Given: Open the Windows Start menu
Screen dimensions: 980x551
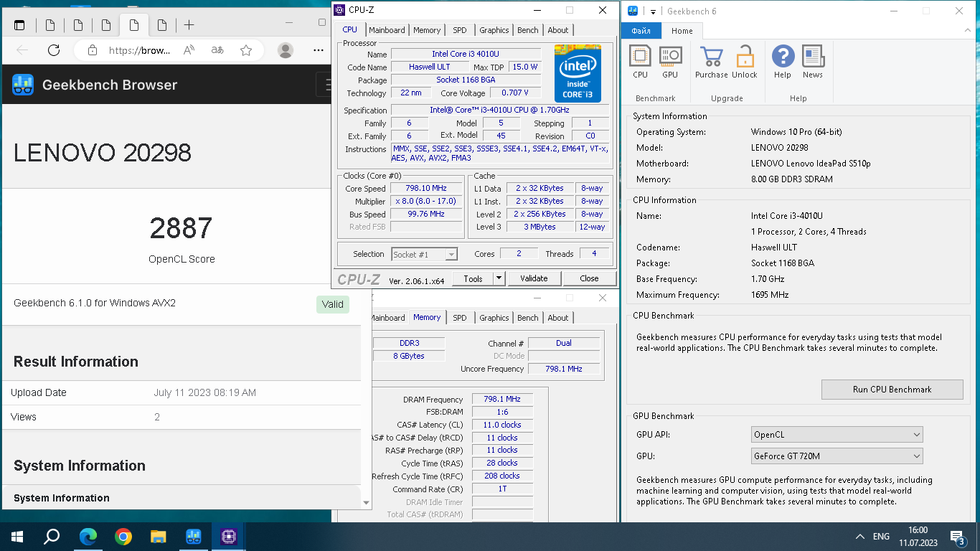Looking at the screenshot, I should 17,536.
